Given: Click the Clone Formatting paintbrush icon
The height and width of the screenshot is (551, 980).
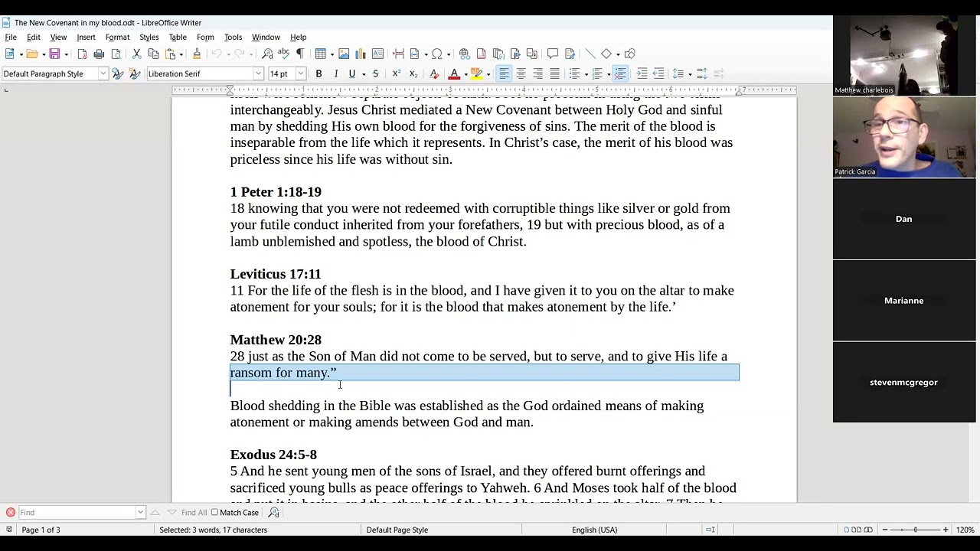Looking at the screenshot, I should (x=197, y=54).
